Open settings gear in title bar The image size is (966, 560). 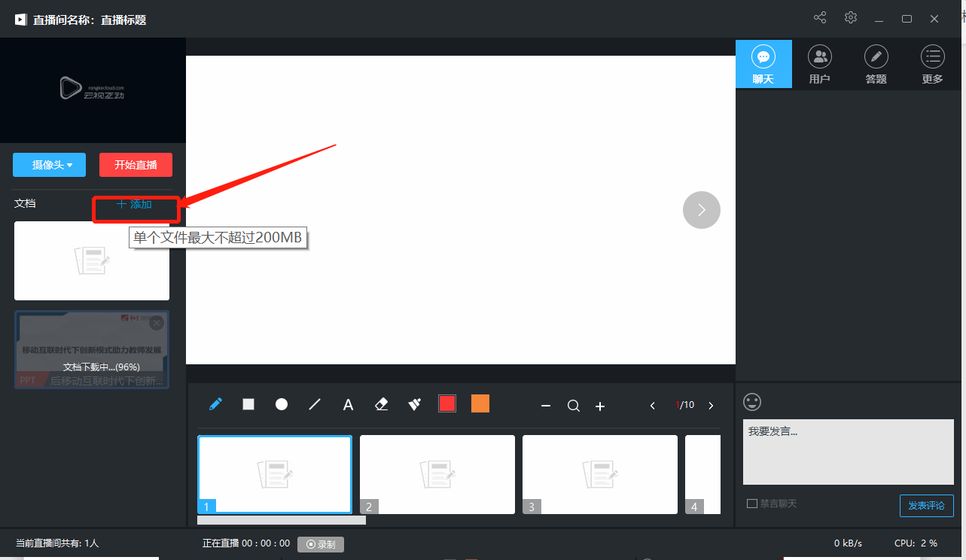point(851,18)
